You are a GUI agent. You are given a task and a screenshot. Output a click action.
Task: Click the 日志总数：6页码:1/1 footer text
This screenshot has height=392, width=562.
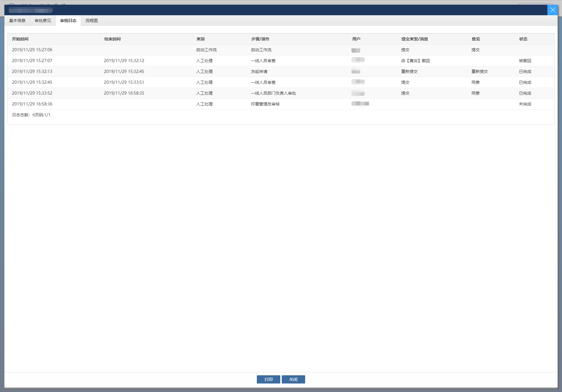tap(31, 115)
